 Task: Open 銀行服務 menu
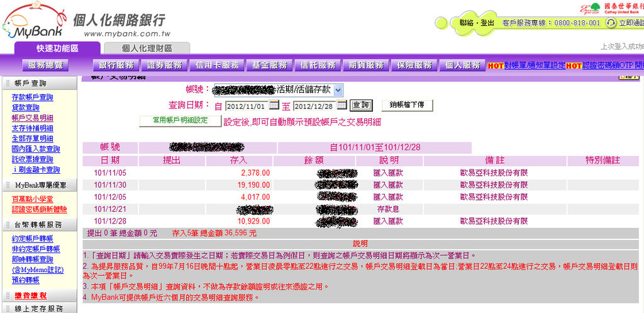coord(116,65)
